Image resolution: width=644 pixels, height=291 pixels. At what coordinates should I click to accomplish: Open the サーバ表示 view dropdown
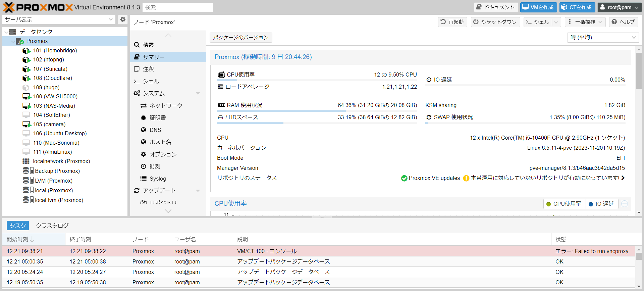(111, 19)
